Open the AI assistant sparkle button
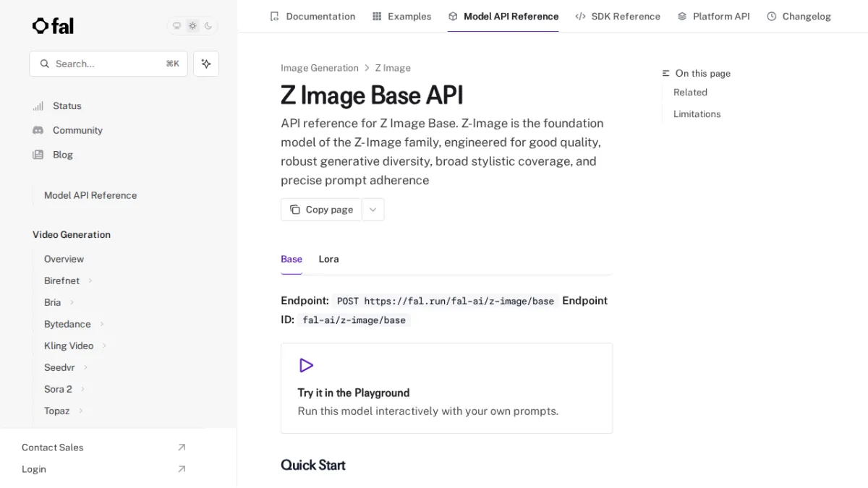 [x=206, y=64]
